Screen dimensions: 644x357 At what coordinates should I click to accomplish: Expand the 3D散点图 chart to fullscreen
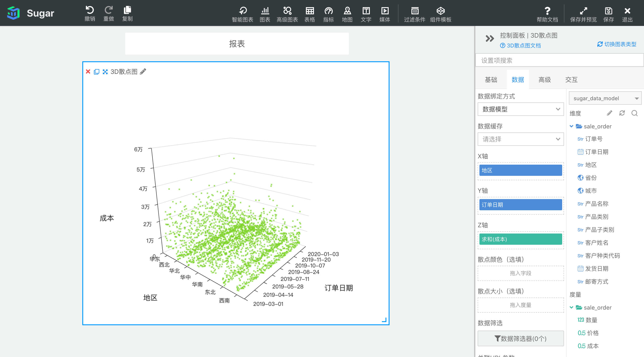(105, 72)
